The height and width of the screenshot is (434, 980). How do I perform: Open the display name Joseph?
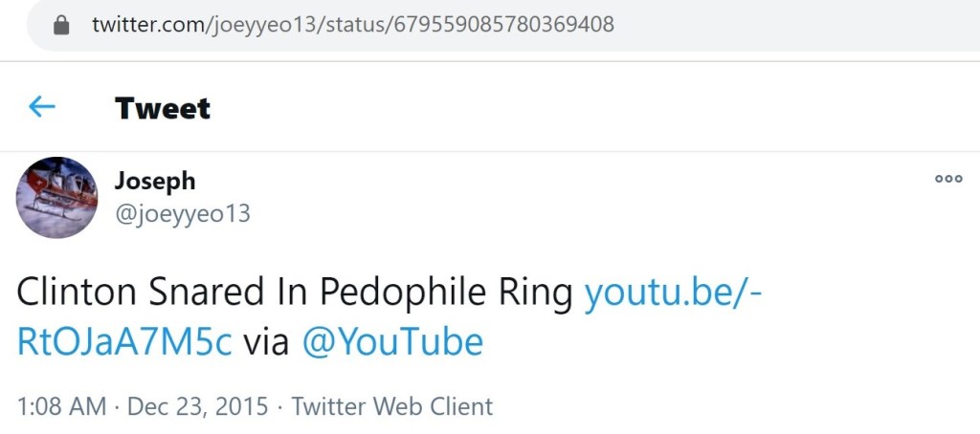154,180
